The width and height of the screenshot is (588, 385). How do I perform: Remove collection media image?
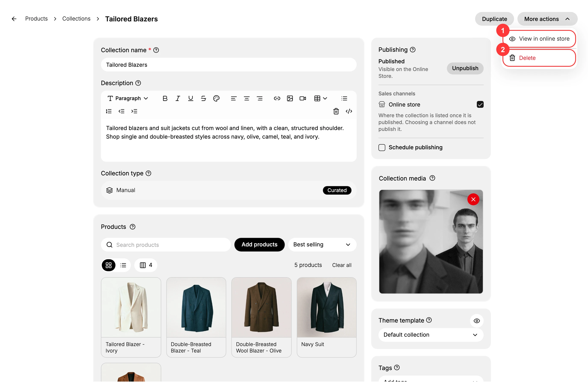pos(473,199)
